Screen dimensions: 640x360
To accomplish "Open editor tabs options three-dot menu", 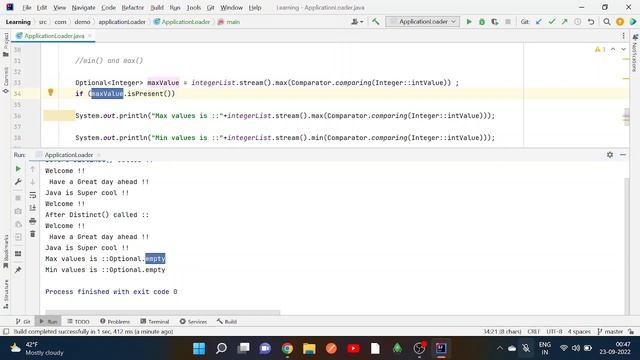I will (623, 36).
